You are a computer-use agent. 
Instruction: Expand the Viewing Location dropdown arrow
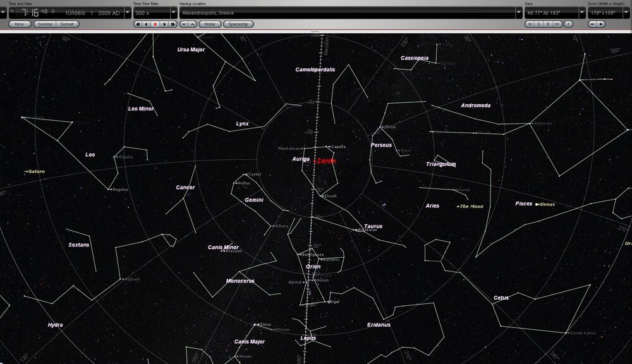(x=519, y=12)
